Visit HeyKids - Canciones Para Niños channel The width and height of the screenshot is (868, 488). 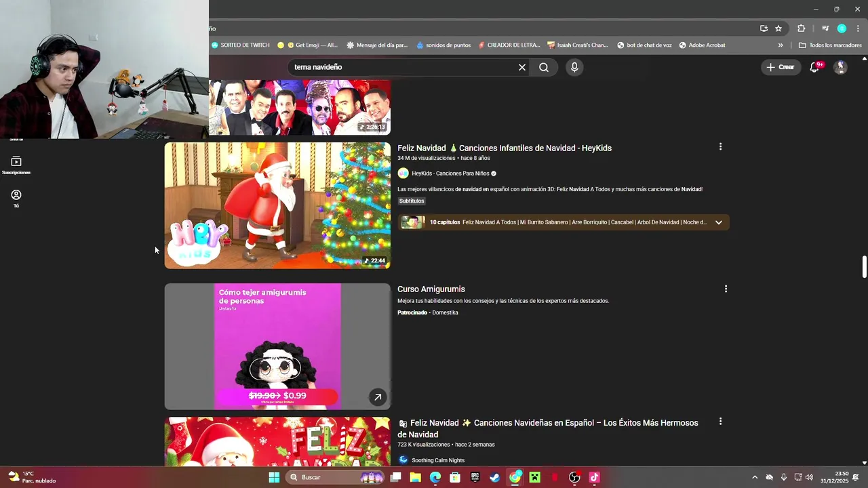click(x=450, y=174)
